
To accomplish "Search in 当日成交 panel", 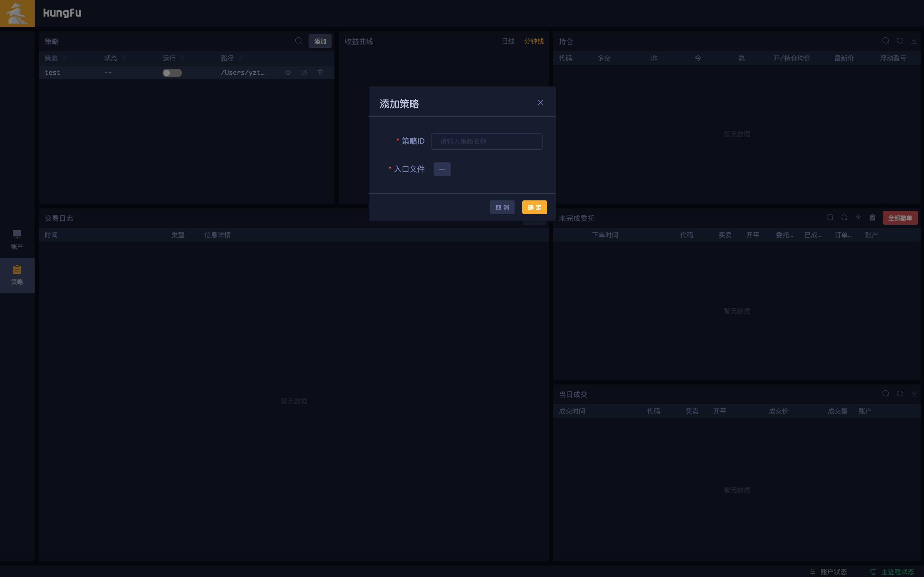I will (886, 394).
